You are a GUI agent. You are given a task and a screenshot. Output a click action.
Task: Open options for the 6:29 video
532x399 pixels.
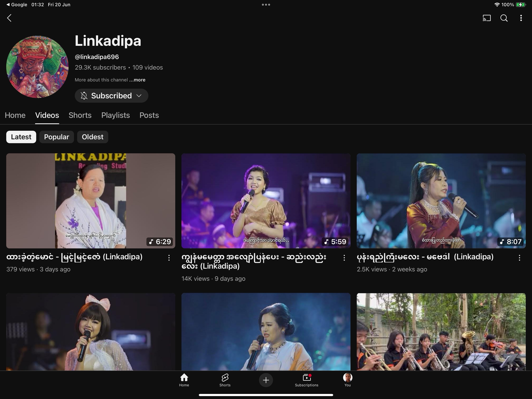(x=169, y=258)
